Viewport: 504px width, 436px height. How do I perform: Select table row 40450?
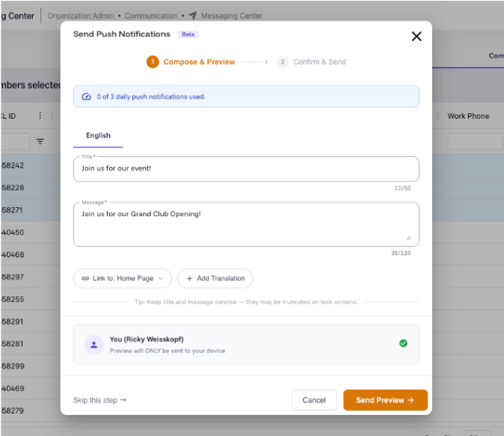pos(30,232)
